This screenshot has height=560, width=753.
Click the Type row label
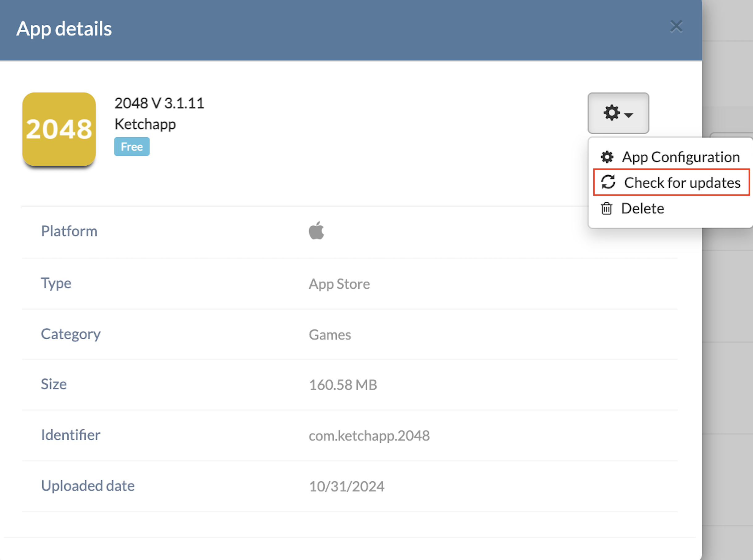(x=56, y=283)
